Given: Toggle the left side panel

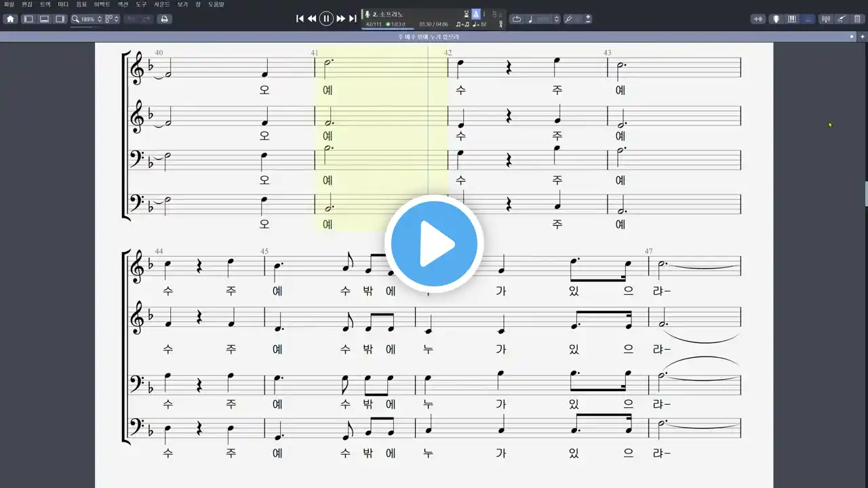Looking at the screenshot, I should click(x=28, y=19).
